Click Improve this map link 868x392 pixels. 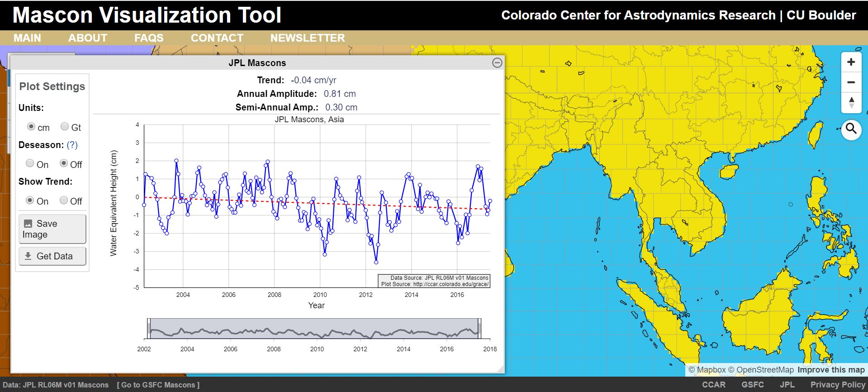pos(831,370)
